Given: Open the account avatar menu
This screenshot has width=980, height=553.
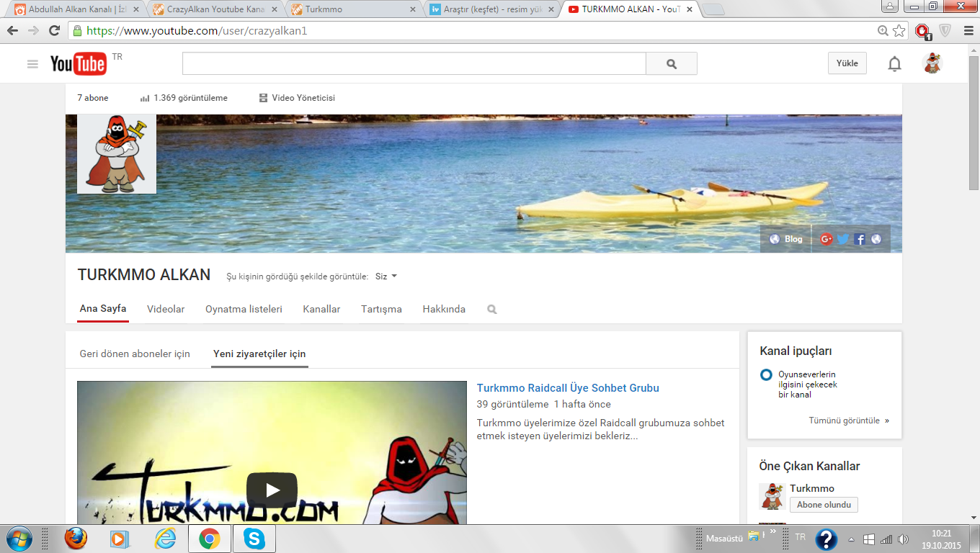Looking at the screenshot, I should pyautogui.click(x=932, y=63).
